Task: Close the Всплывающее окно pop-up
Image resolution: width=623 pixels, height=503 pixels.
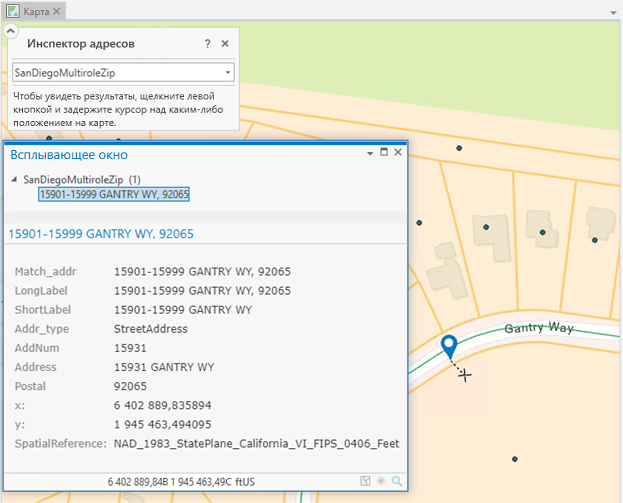Action: tap(398, 153)
